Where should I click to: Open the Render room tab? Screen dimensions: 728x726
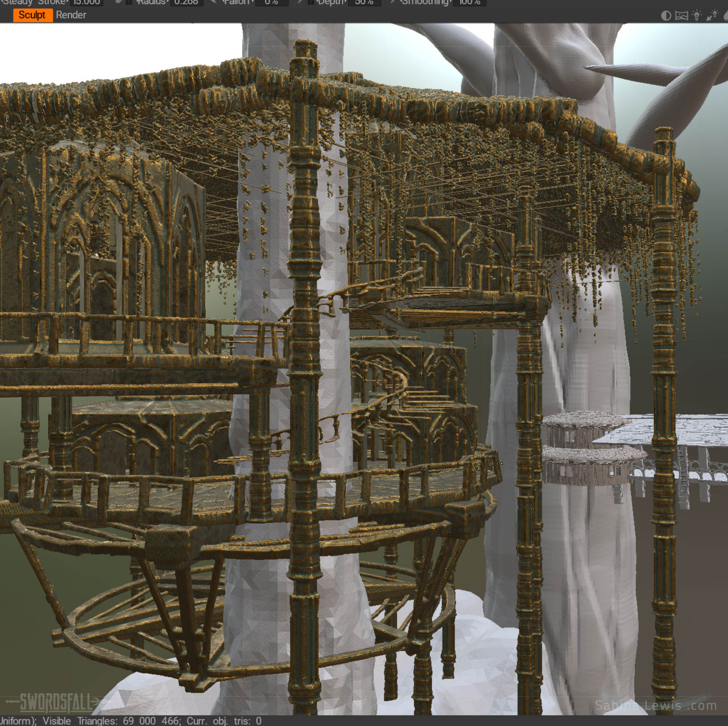coord(71,15)
